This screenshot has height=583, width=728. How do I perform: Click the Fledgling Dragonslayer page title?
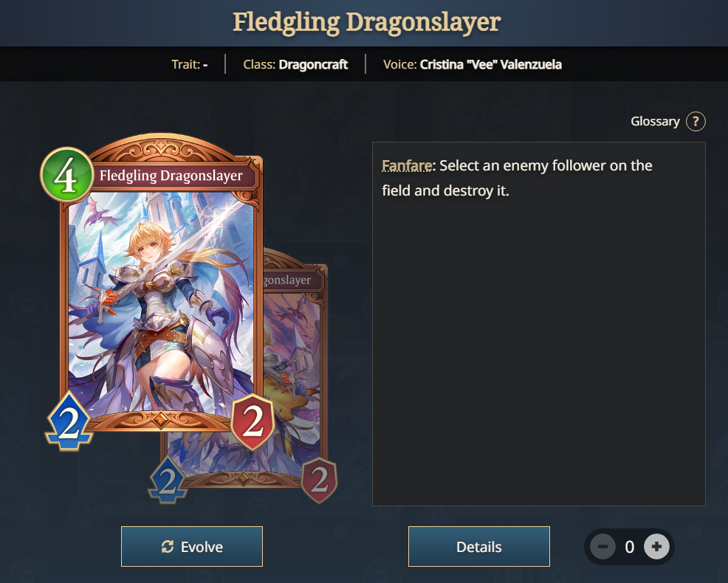pos(366,22)
